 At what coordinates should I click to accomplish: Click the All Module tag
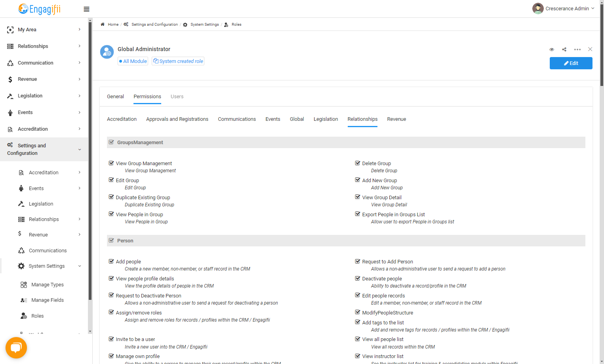[133, 61]
